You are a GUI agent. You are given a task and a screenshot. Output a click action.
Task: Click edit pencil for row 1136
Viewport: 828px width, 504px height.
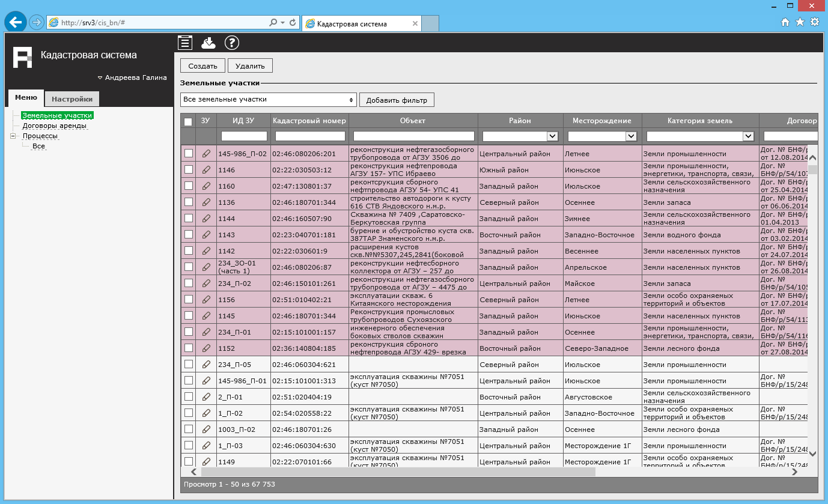206,202
